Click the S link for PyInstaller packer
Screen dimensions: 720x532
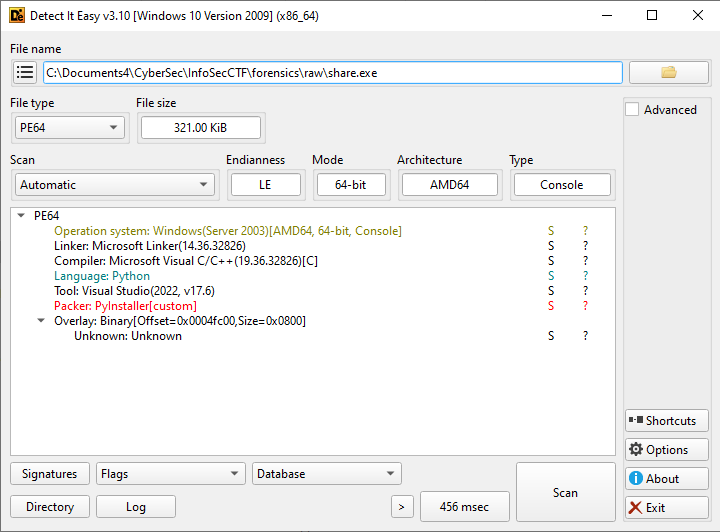[x=550, y=306]
